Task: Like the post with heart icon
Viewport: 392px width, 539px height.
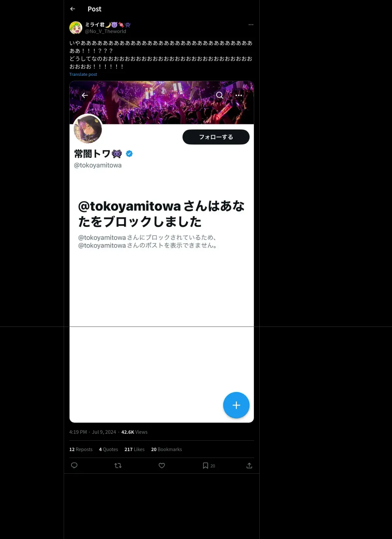Action: click(162, 465)
